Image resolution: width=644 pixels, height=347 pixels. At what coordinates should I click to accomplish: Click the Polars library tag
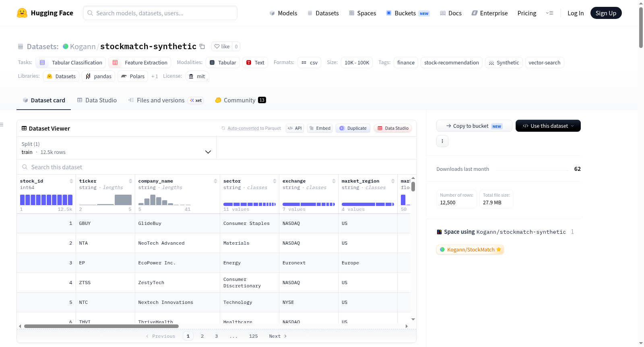[133, 76]
